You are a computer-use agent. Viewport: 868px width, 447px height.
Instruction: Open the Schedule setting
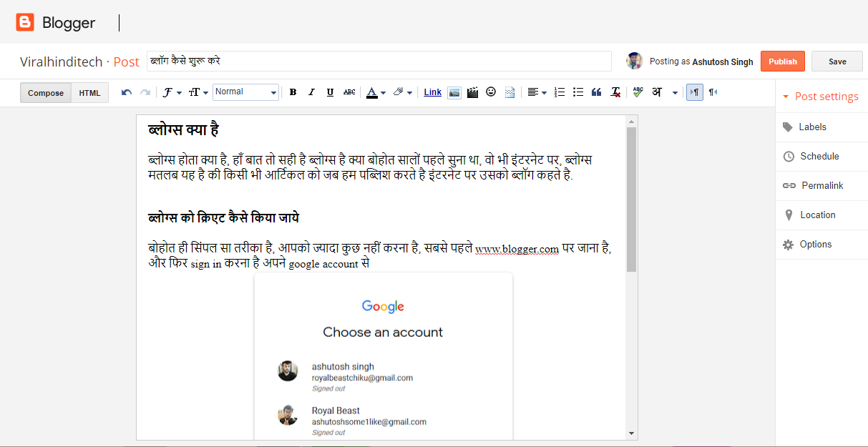coord(821,156)
